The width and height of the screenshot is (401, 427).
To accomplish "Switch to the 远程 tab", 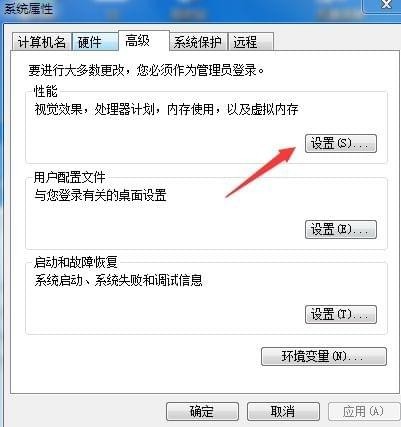I will pyautogui.click(x=251, y=42).
